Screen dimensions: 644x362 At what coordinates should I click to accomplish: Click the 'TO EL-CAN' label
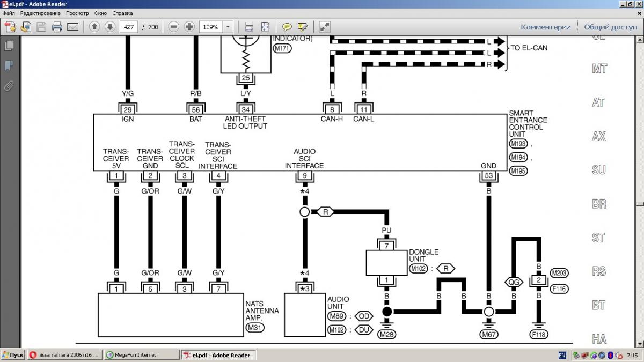(x=529, y=48)
